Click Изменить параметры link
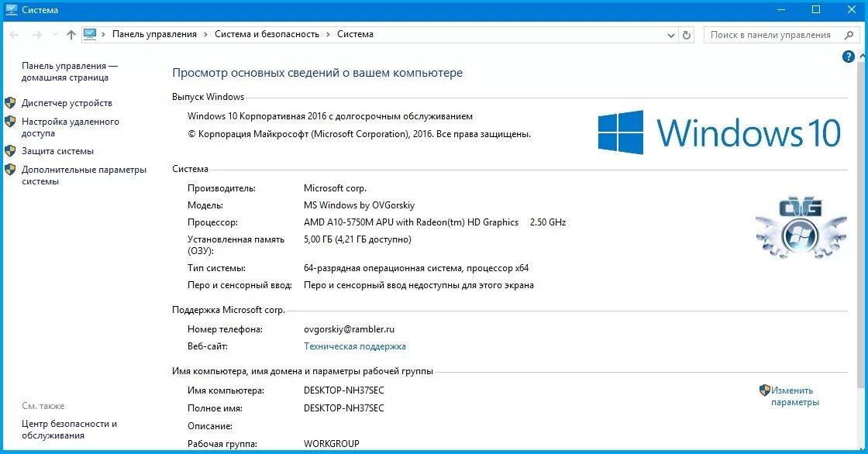Screen dimensions: 868x454 tap(795, 397)
